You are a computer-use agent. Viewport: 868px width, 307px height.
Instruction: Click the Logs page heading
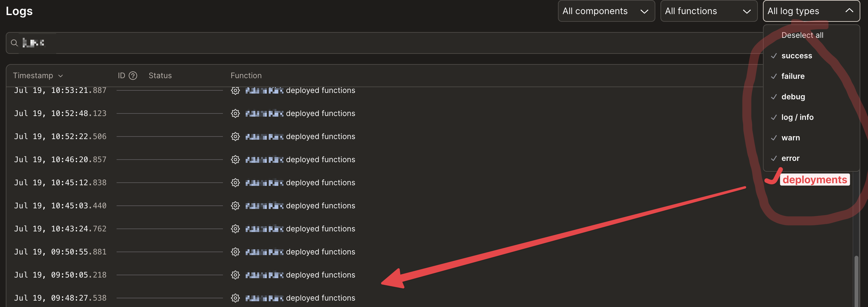click(19, 11)
